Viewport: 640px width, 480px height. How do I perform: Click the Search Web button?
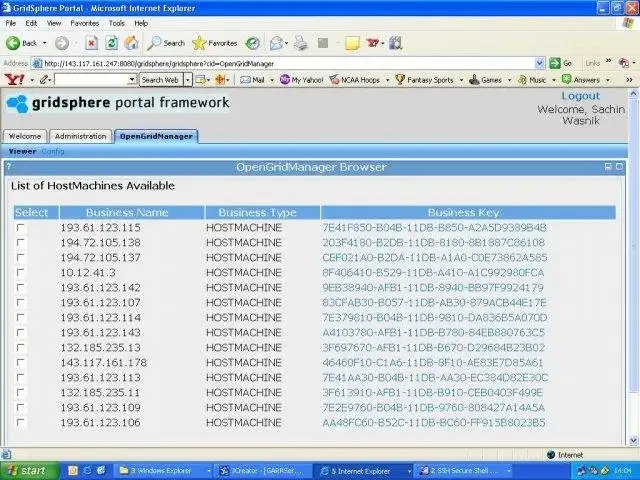(160, 80)
